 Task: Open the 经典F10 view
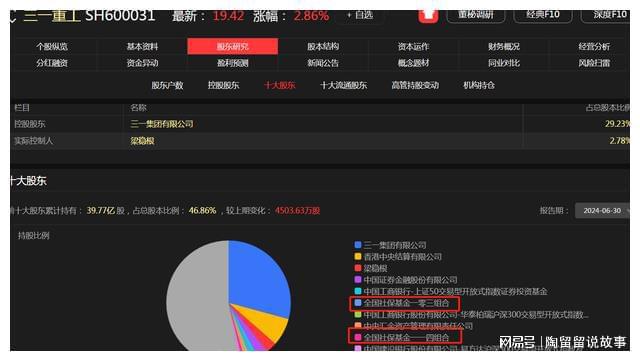tap(543, 15)
